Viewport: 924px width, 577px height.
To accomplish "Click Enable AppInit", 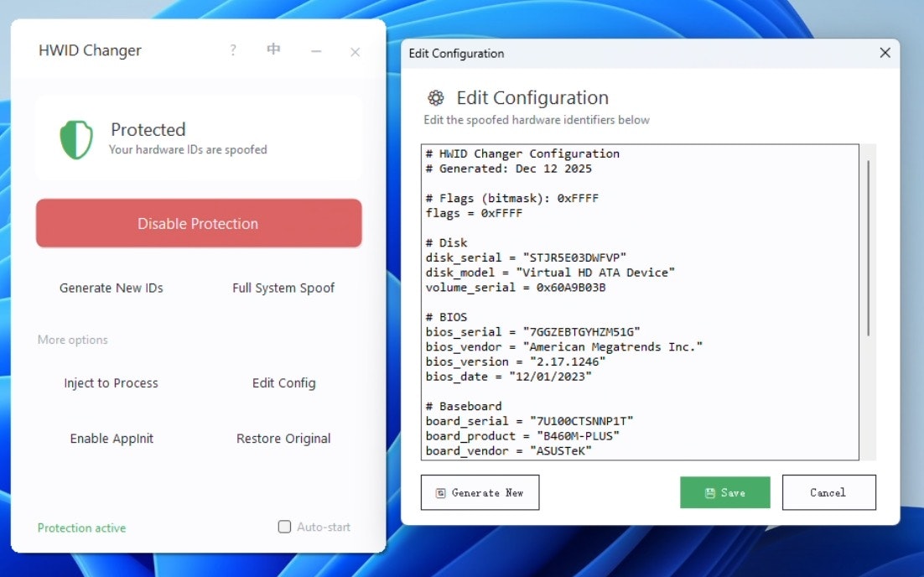I will coord(112,439).
